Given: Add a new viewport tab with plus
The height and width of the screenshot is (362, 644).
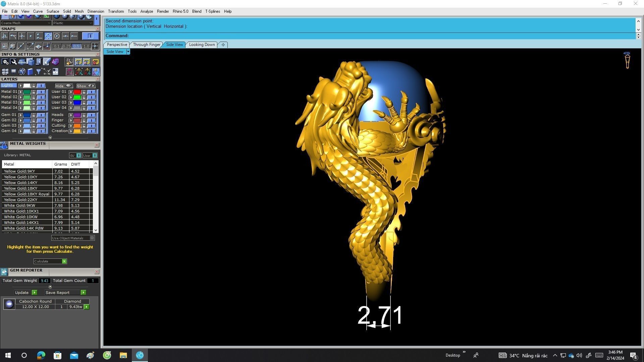Looking at the screenshot, I should [223, 45].
